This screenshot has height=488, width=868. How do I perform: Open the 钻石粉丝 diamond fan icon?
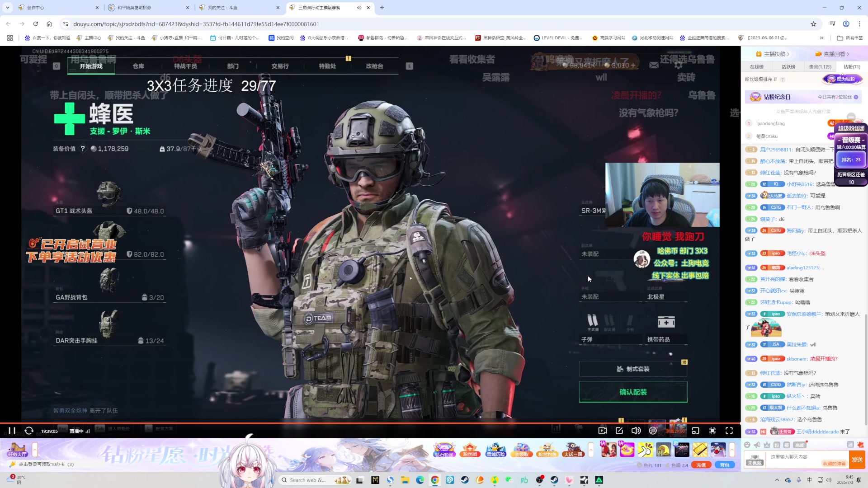coord(444,450)
